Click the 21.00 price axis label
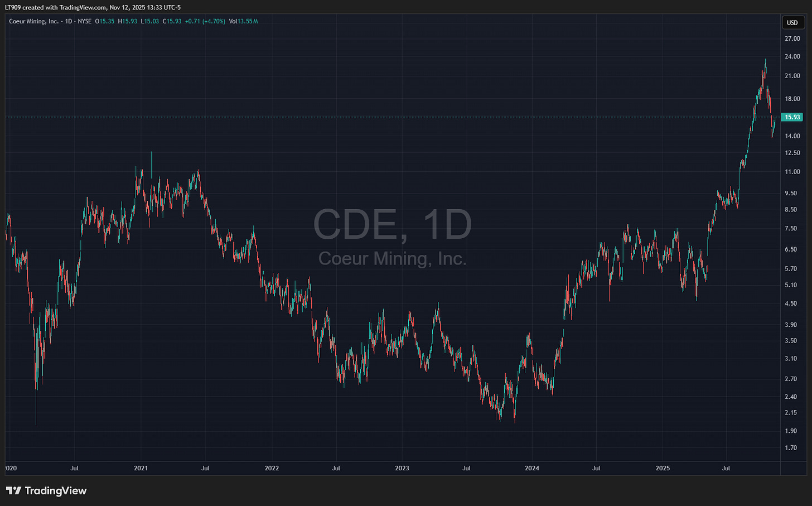This screenshot has height=506, width=812. tap(792, 76)
